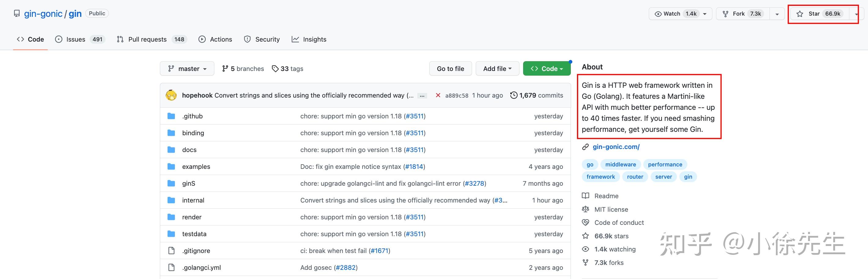Open the gin-gonic.com website link
This screenshot has height=279, width=868.
click(x=616, y=147)
